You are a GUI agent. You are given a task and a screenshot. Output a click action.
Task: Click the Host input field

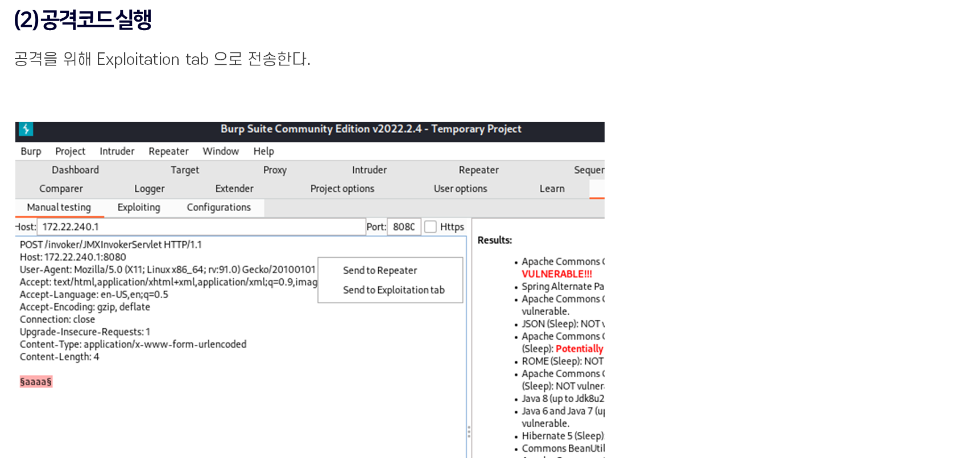click(x=201, y=226)
